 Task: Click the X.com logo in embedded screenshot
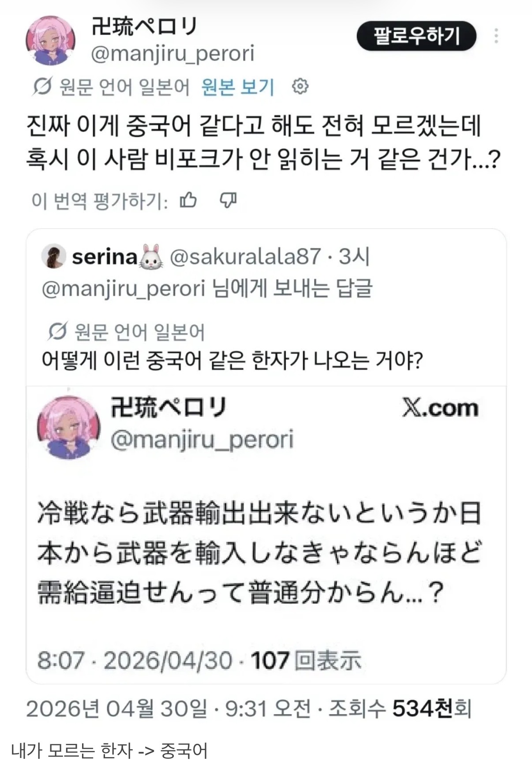pyautogui.click(x=440, y=409)
